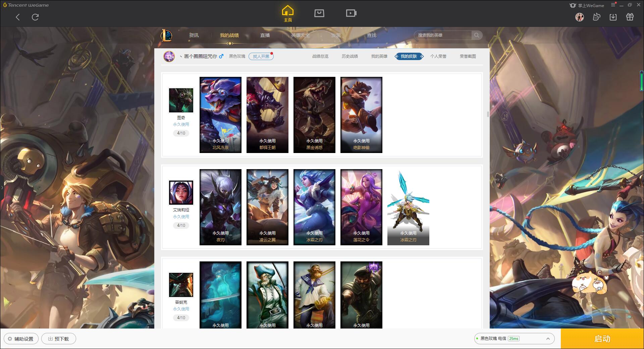This screenshot has width=644, height=349.
Task: Click the 找人开黑 button
Action: point(261,56)
